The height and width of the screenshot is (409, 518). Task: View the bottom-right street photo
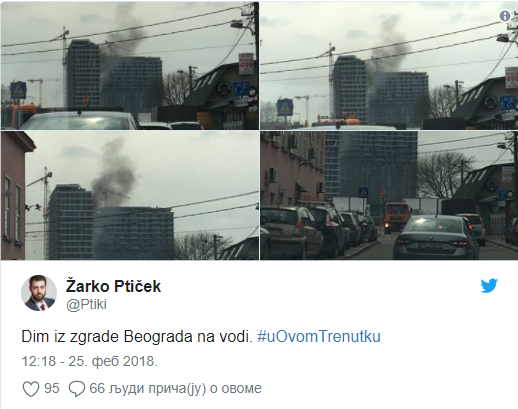click(x=389, y=195)
